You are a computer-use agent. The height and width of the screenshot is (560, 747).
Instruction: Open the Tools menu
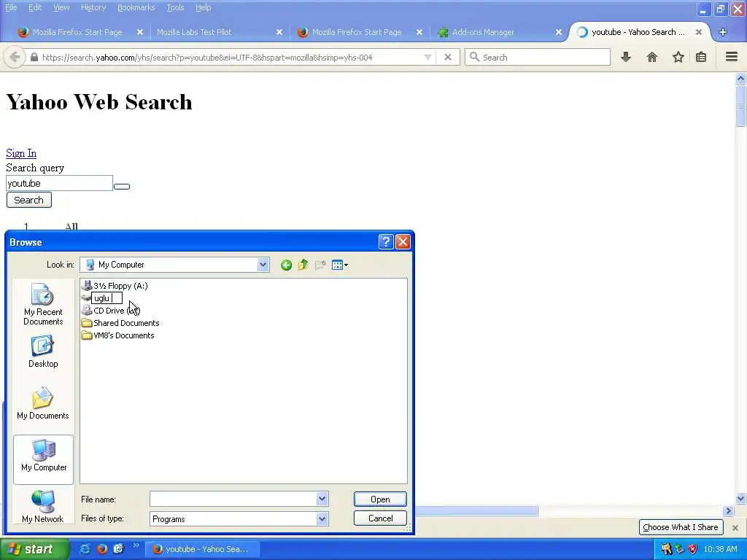tap(175, 7)
